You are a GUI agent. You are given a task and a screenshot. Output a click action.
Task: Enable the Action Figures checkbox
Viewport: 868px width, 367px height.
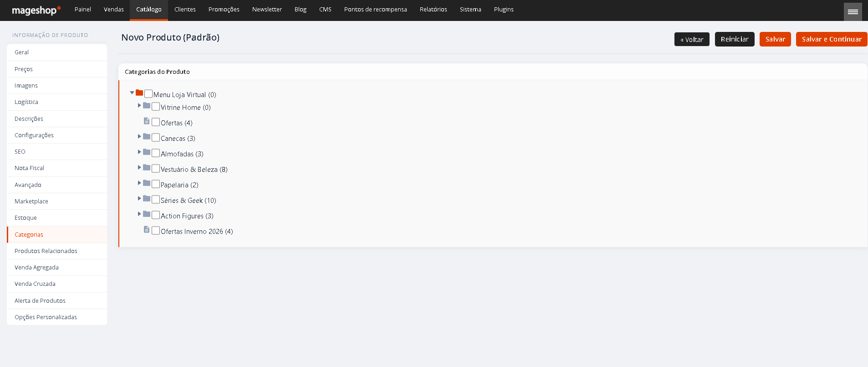coord(156,215)
